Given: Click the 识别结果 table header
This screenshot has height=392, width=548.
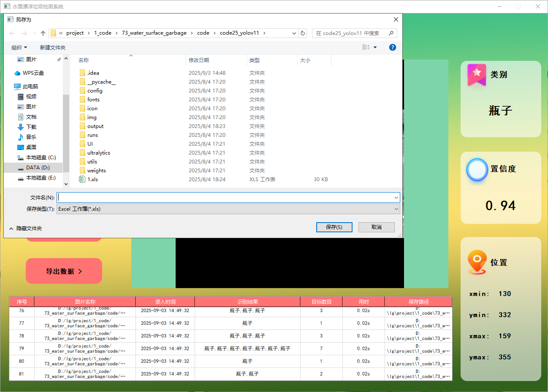Looking at the screenshot, I should click(247, 302).
